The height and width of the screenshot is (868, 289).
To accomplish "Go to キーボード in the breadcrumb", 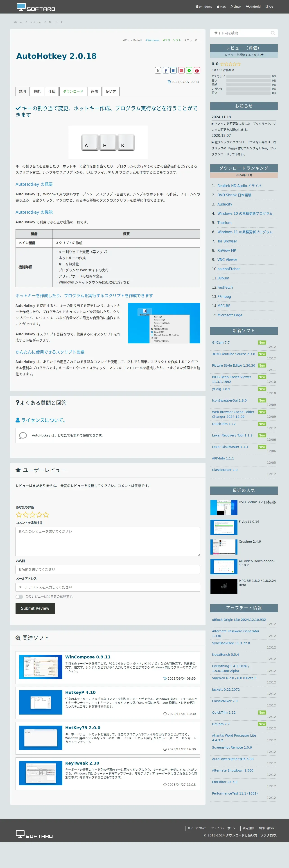I will pos(56,22).
